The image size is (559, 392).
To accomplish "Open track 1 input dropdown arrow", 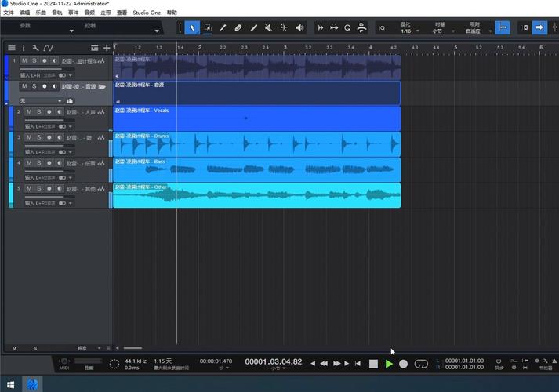I will coord(71,75).
